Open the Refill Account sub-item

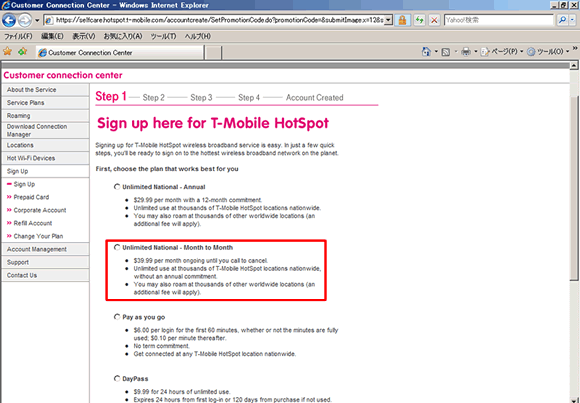coord(33,223)
